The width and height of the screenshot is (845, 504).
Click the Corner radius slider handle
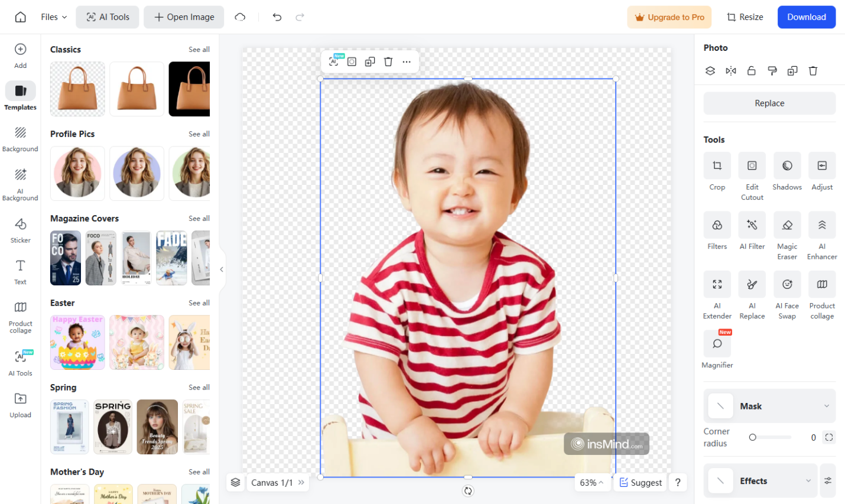(752, 437)
